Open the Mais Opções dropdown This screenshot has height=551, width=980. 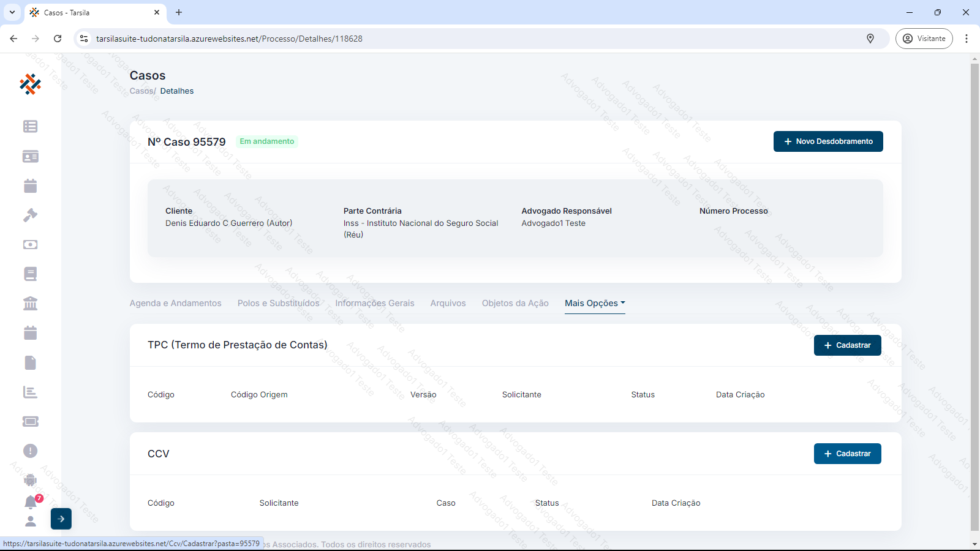pyautogui.click(x=594, y=303)
